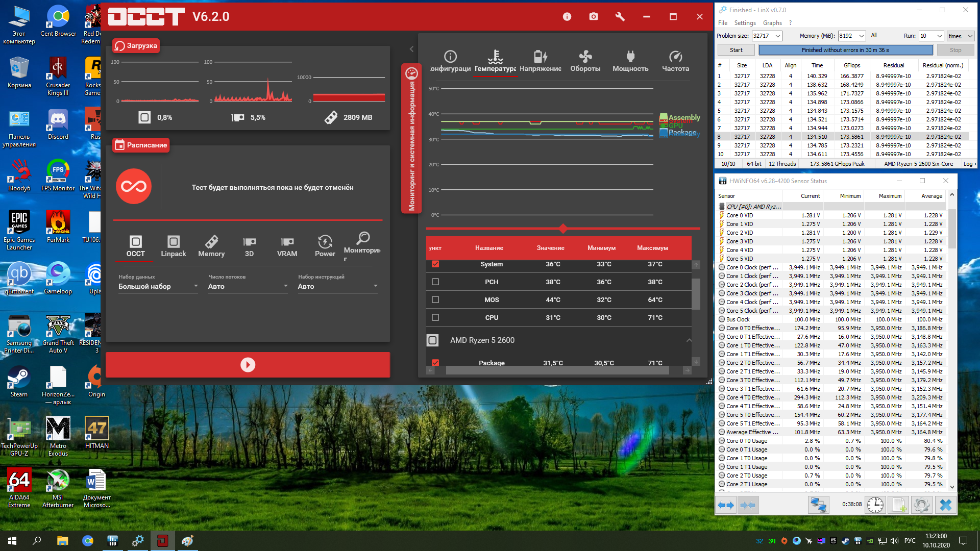Select the Мониторинг (monitoring) test icon
Image resolution: width=980 pixels, height=551 pixels.
(x=362, y=246)
